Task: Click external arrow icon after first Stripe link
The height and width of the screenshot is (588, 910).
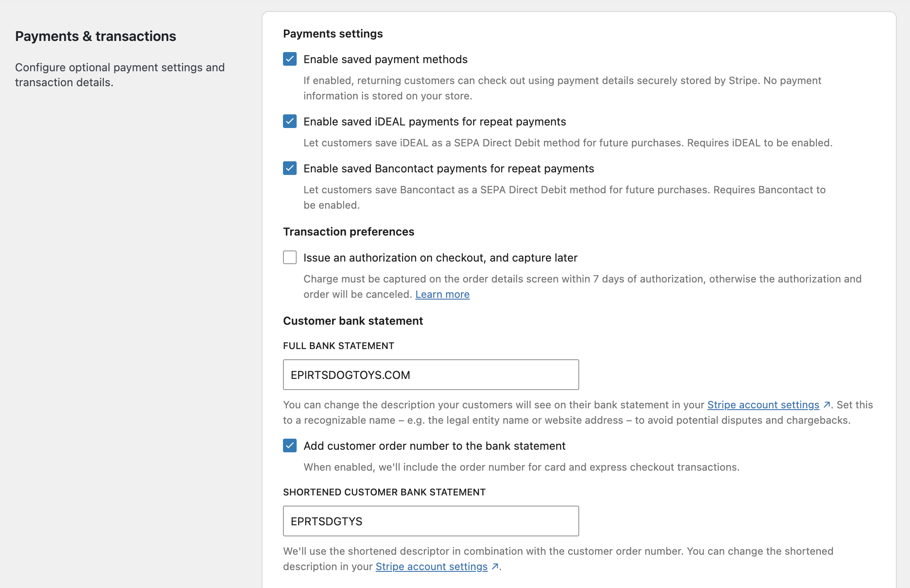Action: pyautogui.click(x=827, y=405)
